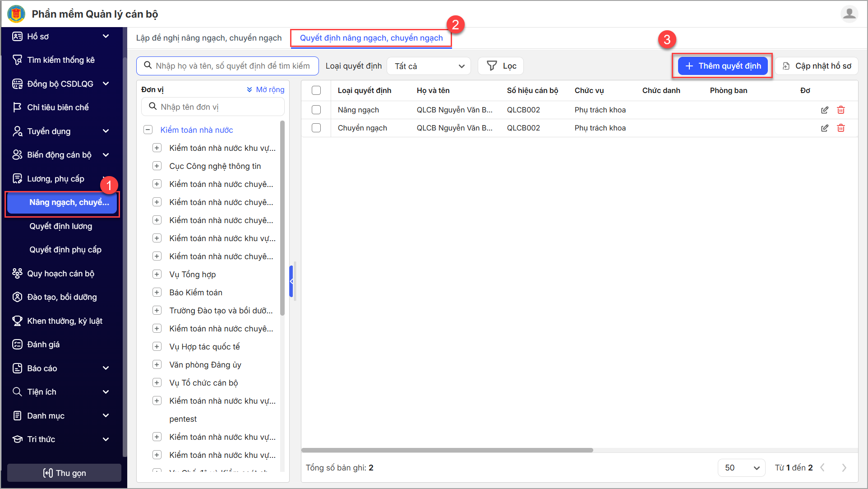868x489 pixels.
Task: Open Loại quyết định dropdown Tất cả
Action: (x=429, y=66)
